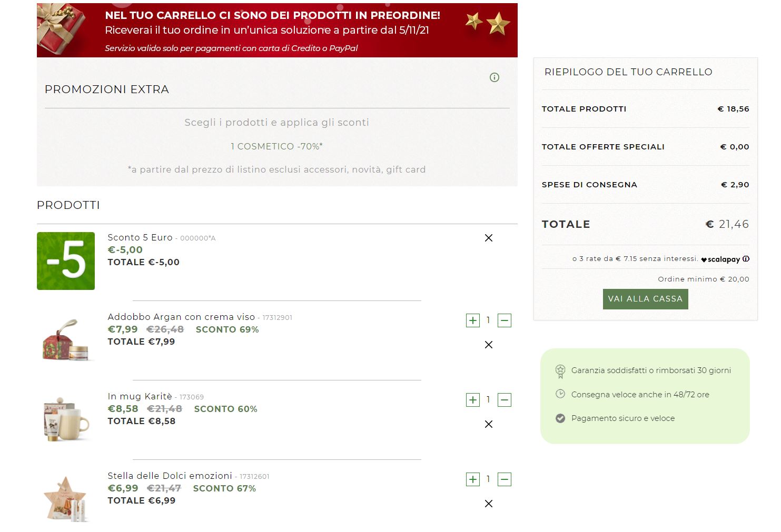Decrease quantity of Addobbo Argan con crema viso
781x532 pixels.
tap(505, 320)
